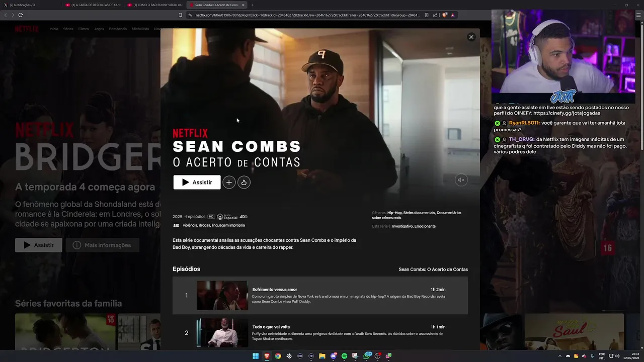Image resolution: width=644 pixels, height=362 pixels.
Task: Open volume control in the system tray
Action: pos(618,356)
